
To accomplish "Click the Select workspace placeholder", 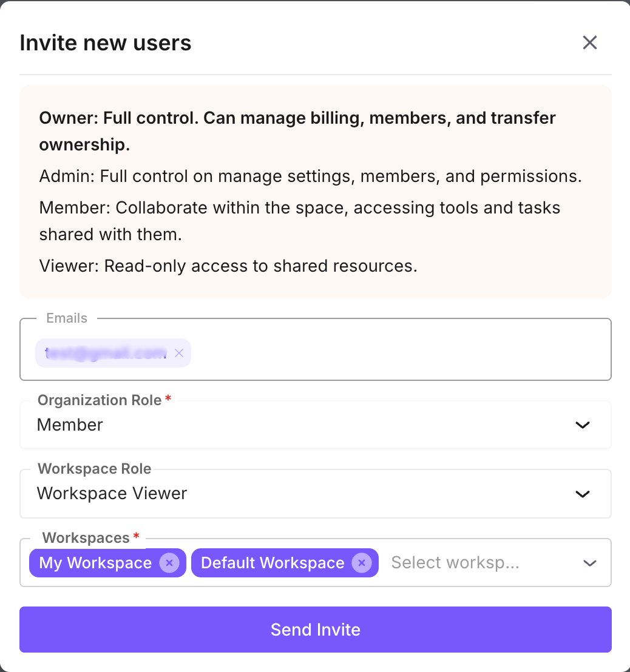I will click(455, 563).
